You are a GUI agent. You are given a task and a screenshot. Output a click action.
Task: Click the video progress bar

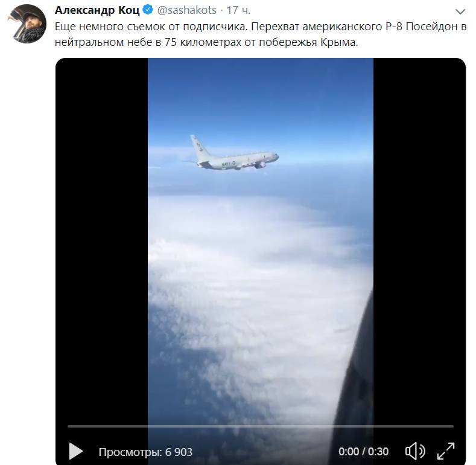coord(261,426)
